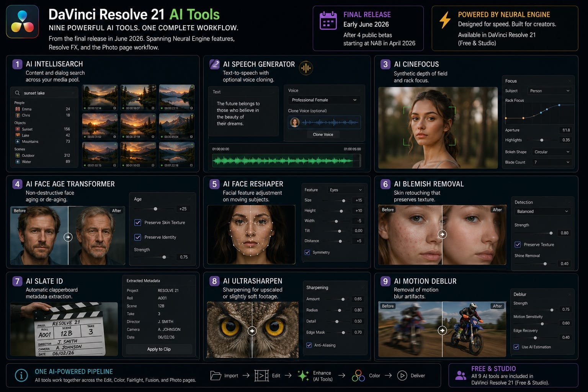Click the Outdoor scene icon
The width and height of the screenshot is (588, 392).
click(18, 155)
